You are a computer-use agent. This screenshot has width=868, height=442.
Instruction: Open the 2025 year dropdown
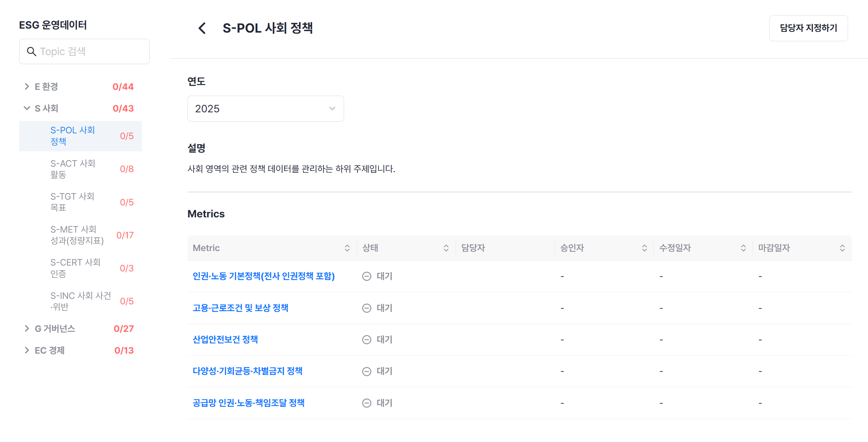coord(265,109)
